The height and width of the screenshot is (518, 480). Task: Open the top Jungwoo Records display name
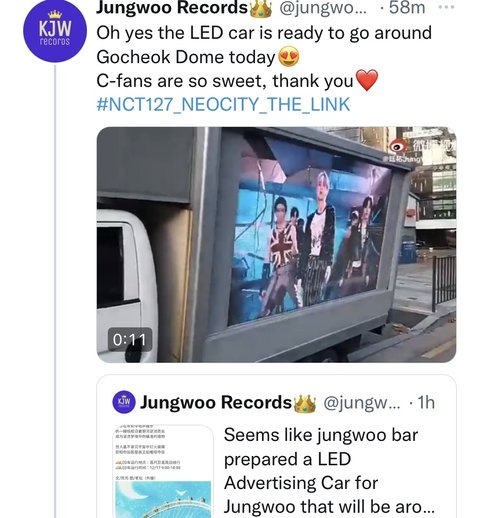tap(172, 8)
